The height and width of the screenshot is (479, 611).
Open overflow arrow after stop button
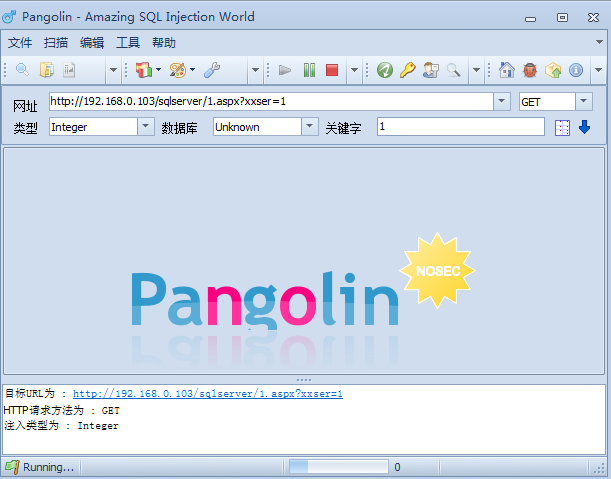pos(354,70)
